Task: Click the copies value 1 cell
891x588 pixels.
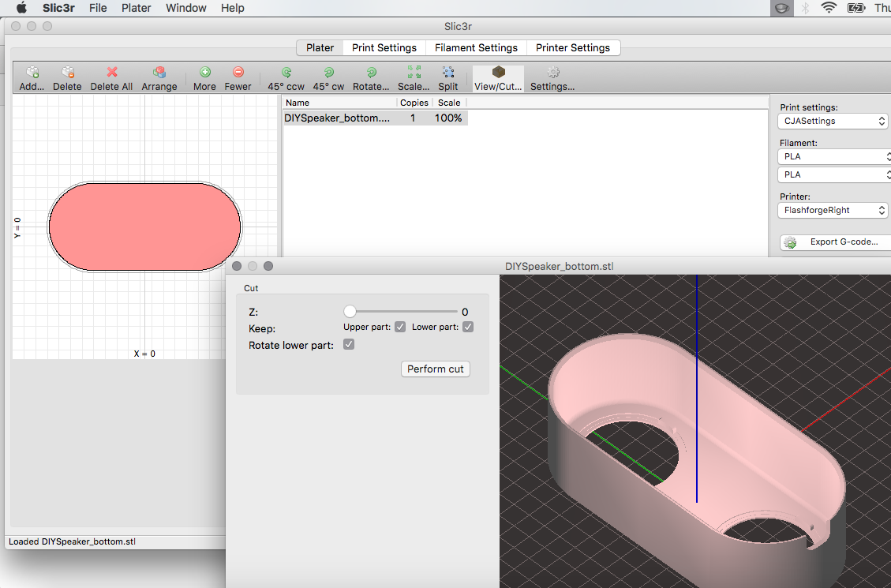Action: pos(413,118)
